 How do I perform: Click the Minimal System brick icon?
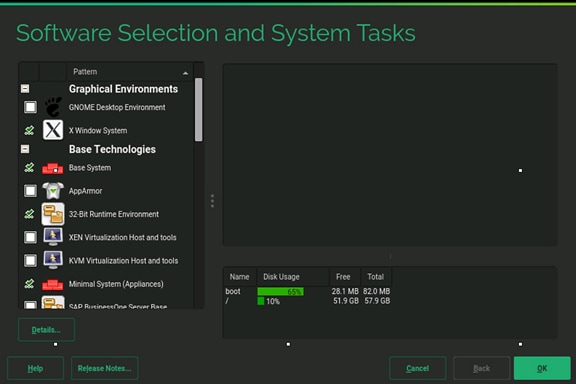point(53,284)
